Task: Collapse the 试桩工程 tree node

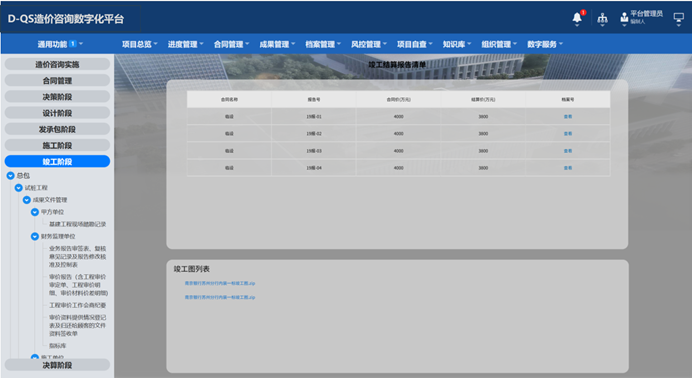Action: tap(19, 188)
